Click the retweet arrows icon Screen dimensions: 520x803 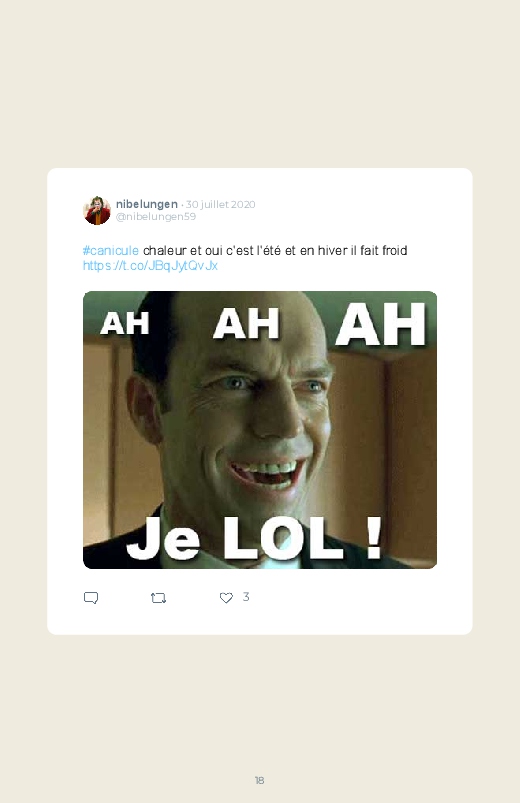(158, 598)
